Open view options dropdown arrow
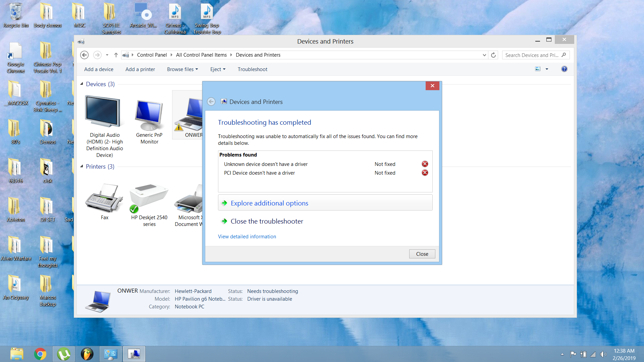 coord(547,69)
